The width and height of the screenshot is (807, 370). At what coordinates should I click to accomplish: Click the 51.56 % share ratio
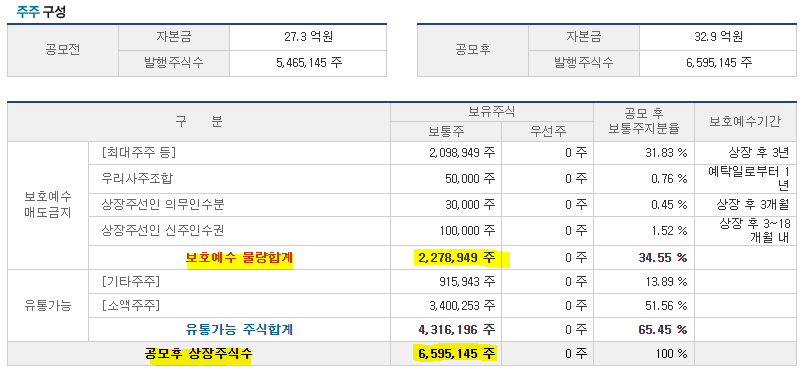665,306
